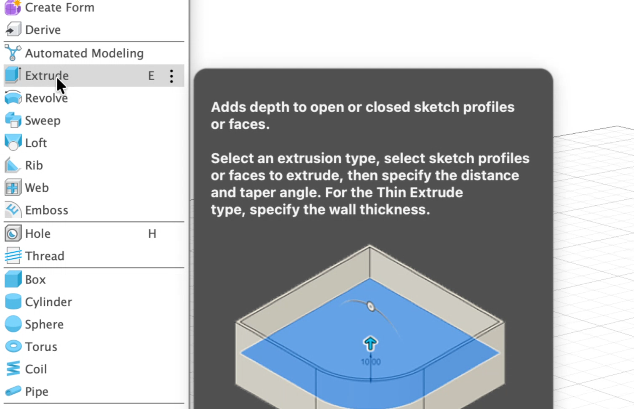Click the Torus primitive icon
The height and width of the screenshot is (409, 634).
pos(13,347)
